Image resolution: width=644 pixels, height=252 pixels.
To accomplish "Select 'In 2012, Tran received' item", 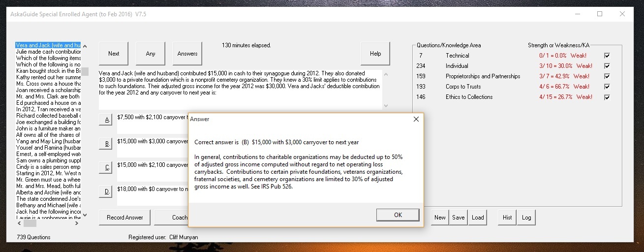I will [x=48, y=109].
